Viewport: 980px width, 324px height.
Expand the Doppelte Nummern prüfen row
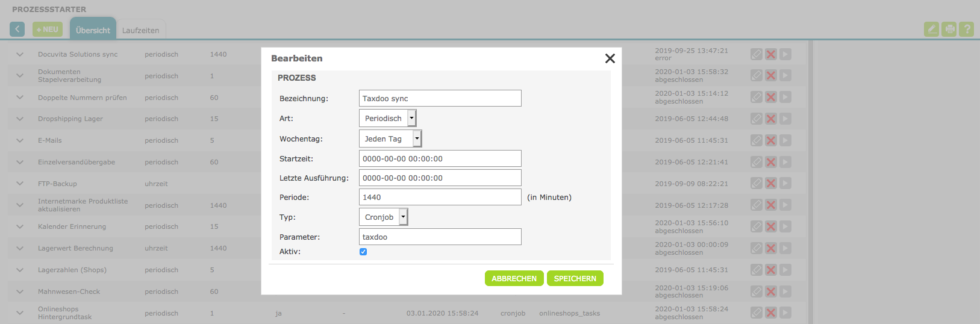[x=20, y=98]
